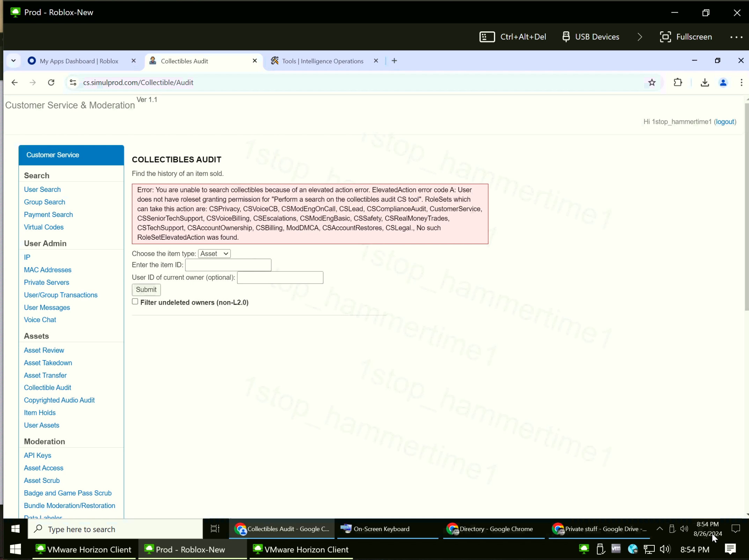Screen dimensions: 749x560
Task: Open Copyrighted Audio Audit link
Action: 59,400
